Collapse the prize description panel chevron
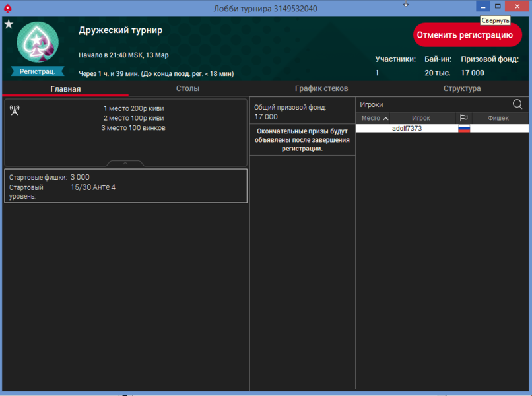Viewport: 532px width, 396px height. (125, 163)
